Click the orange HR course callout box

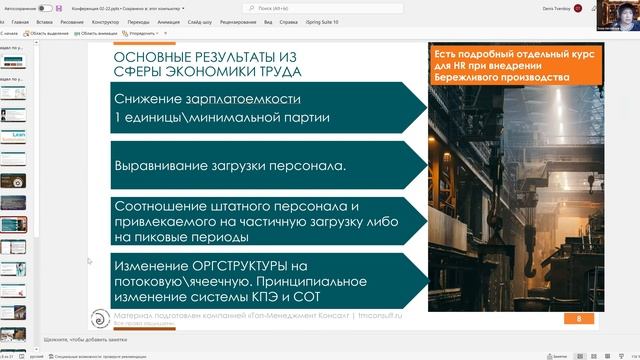(x=516, y=66)
